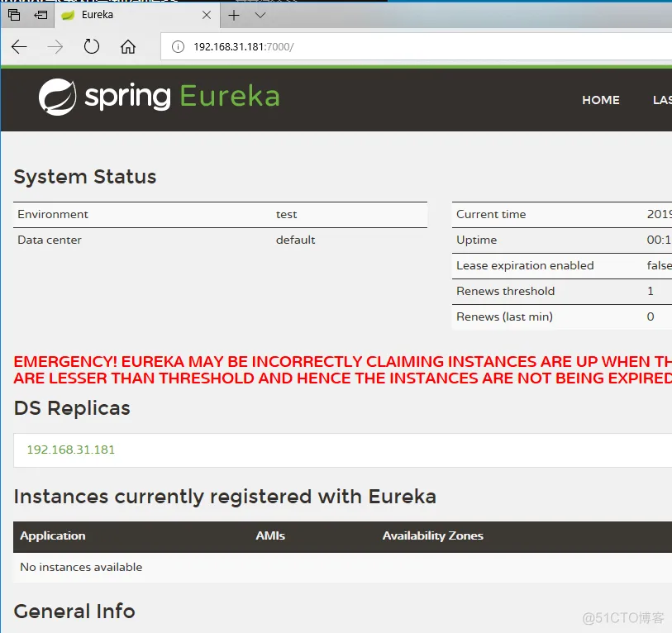
Task: Click the address bar URL field
Action: (x=416, y=46)
